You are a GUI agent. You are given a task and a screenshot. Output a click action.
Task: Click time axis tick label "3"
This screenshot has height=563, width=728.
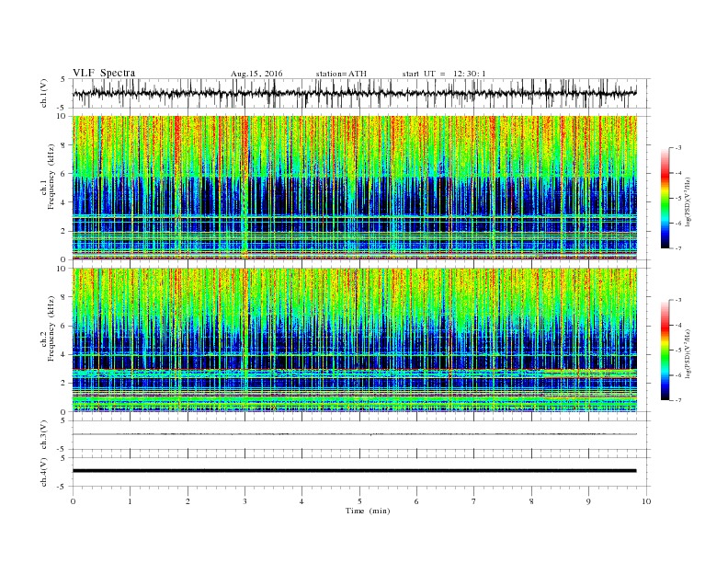(x=245, y=501)
